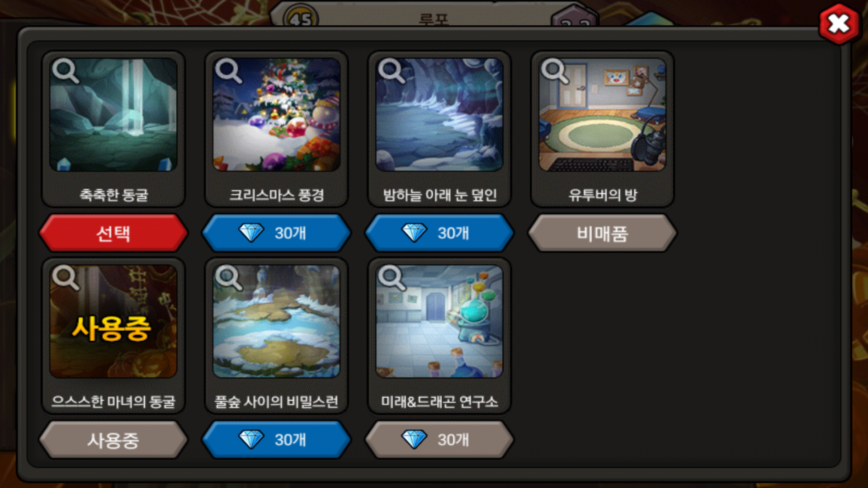Purchase 밤하늘 아래 눈 덮인 for 30 gems
Screen dimensions: 868x488
coord(439,233)
